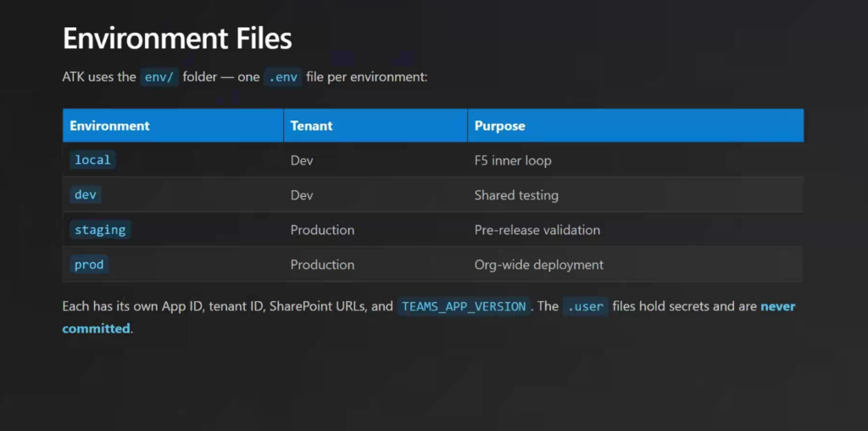Select the staging environment code chip
Viewport: 868px width, 431px height.
(x=100, y=230)
